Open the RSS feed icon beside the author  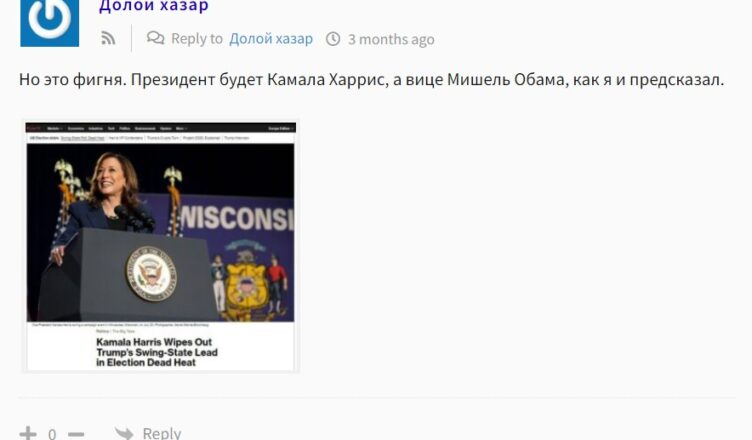point(108,38)
